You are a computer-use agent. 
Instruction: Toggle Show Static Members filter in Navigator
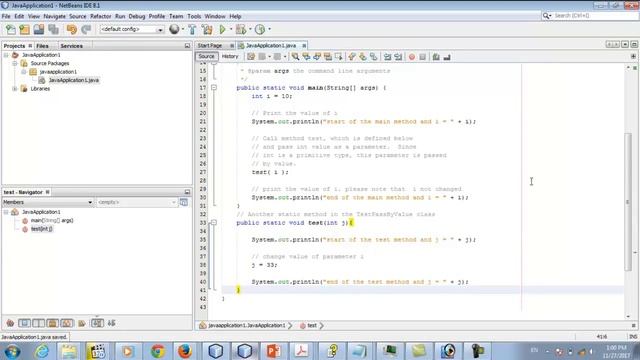pos(38,323)
